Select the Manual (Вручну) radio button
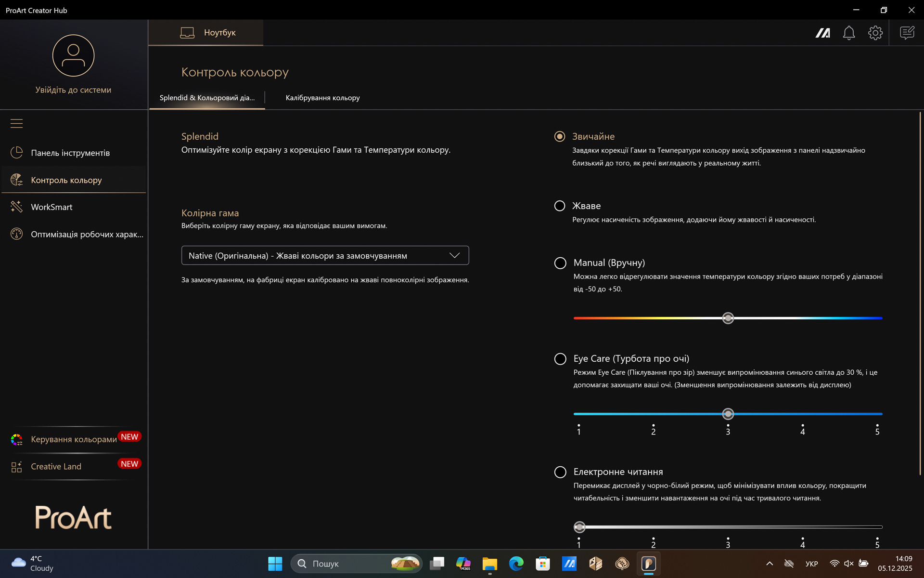This screenshot has width=924, height=578. 560,263
